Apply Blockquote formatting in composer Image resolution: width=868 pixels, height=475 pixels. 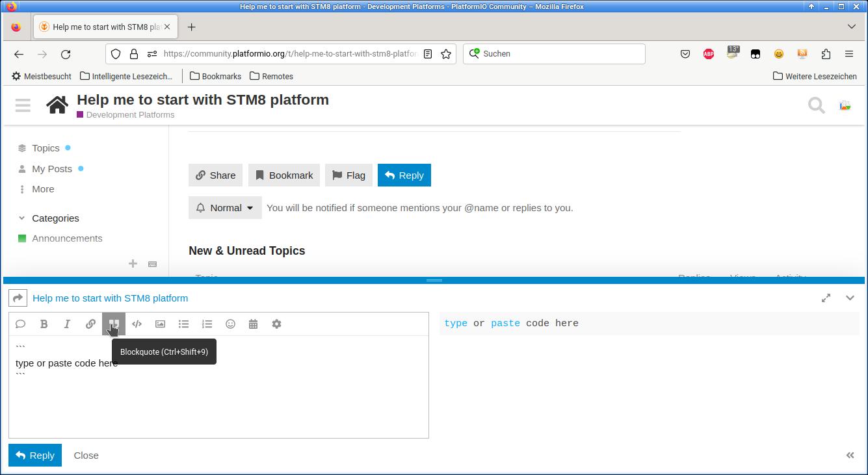coord(114,324)
